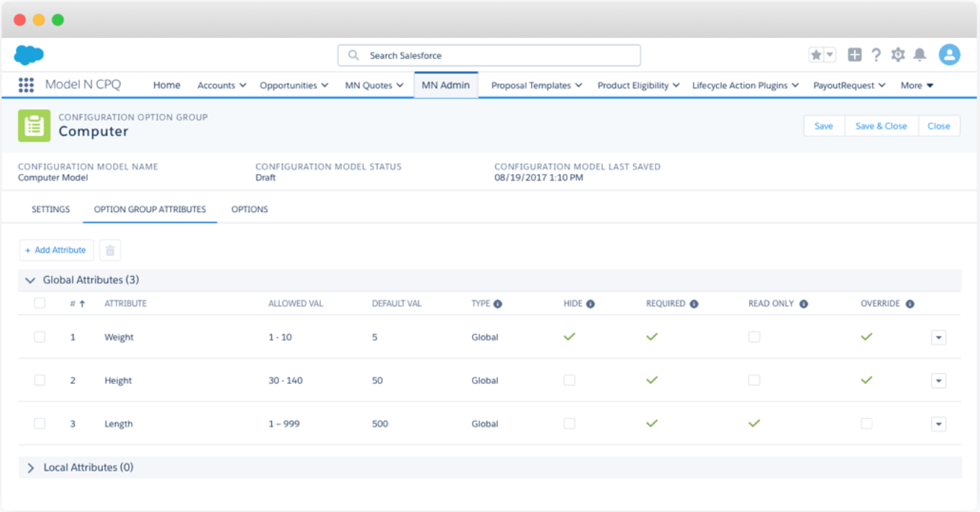Open the Weight row actions dropdown

coord(938,337)
